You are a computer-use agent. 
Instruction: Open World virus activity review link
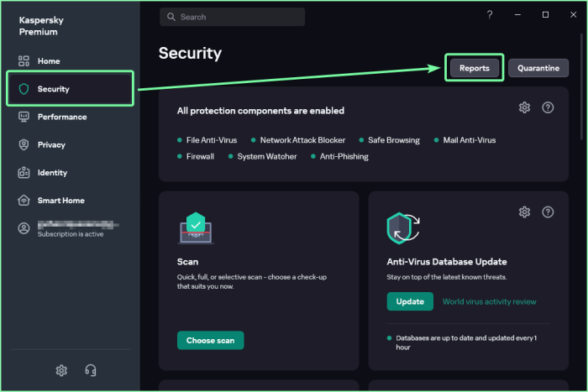(x=489, y=301)
